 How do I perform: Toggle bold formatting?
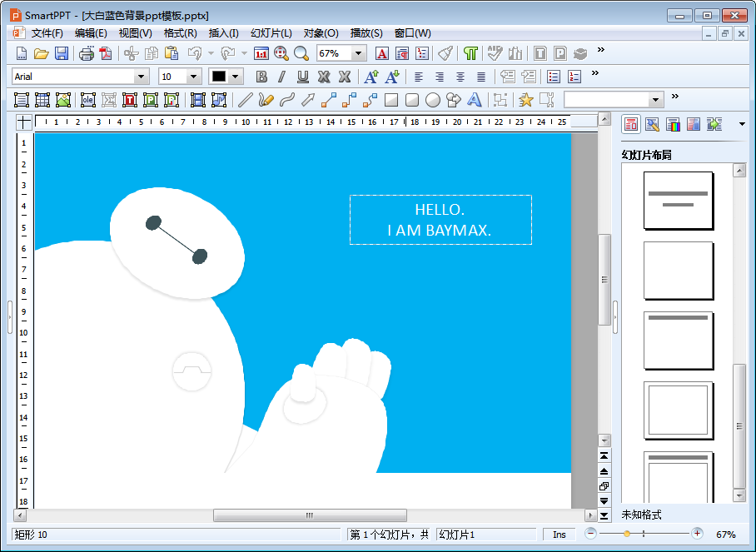coord(261,77)
